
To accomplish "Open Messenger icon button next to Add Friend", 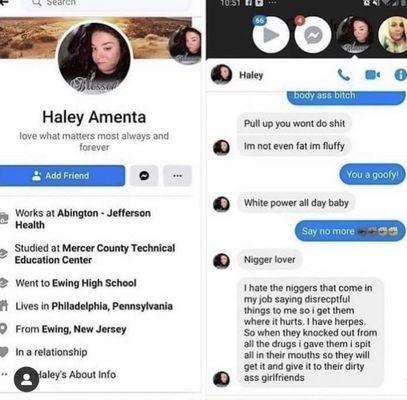I will (144, 175).
